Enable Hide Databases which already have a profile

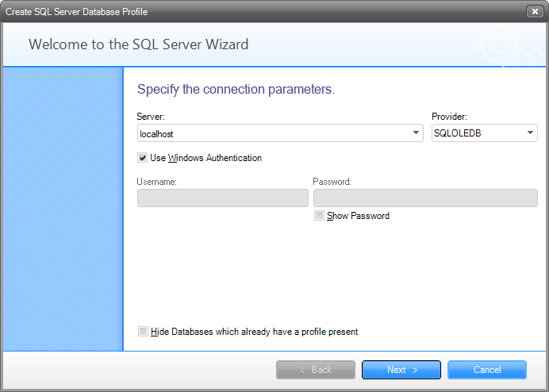tap(143, 331)
